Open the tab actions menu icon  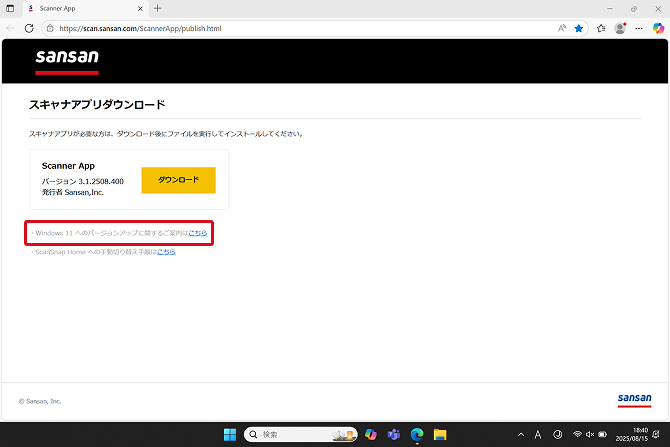(x=10, y=9)
